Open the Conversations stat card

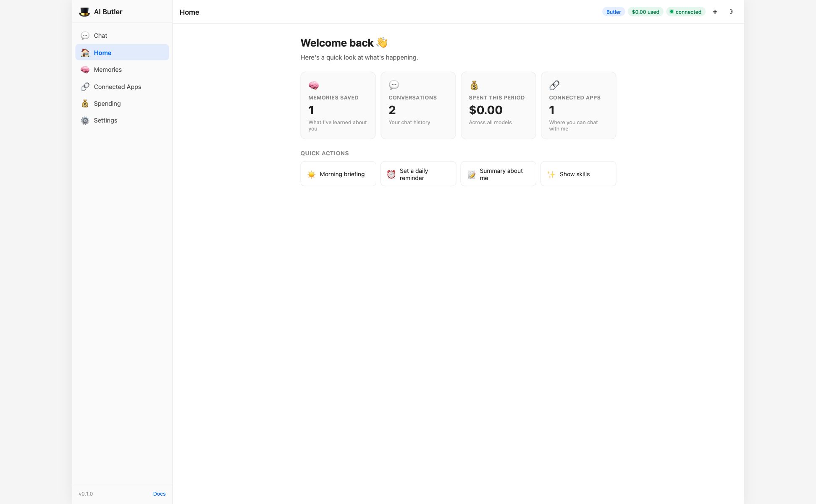(418, 105)
